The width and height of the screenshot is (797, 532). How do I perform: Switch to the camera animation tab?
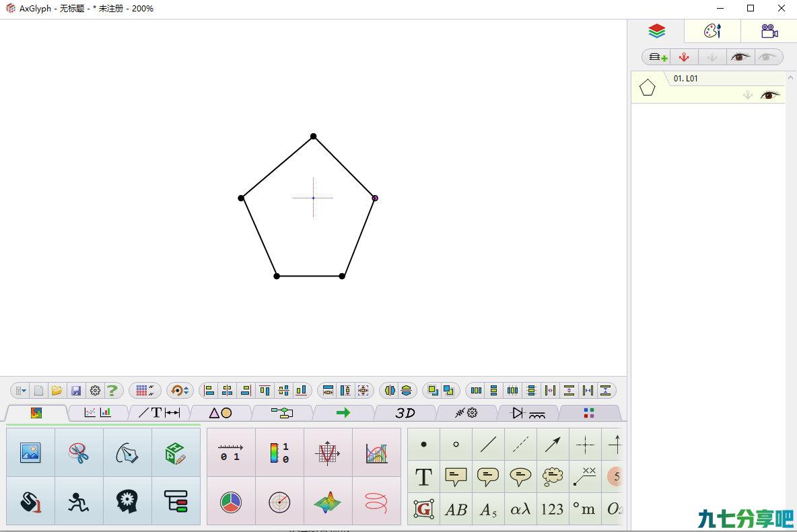(x=769, y=31)
